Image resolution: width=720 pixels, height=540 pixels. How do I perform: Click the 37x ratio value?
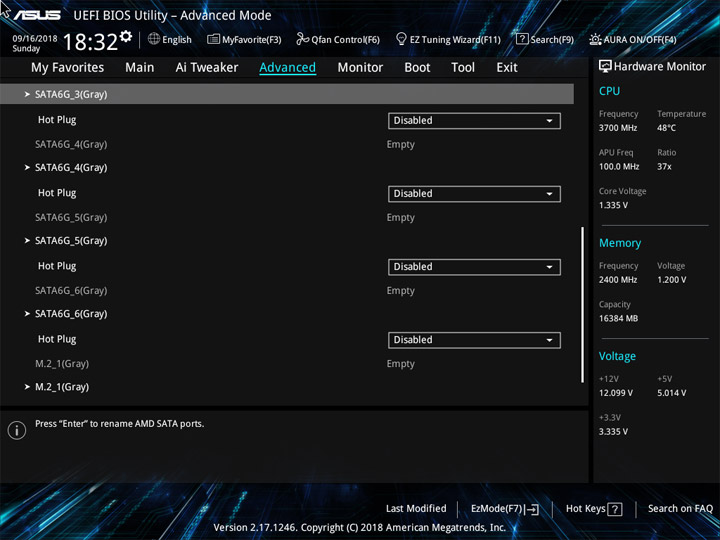pyautogui.click(x=664, y=166)
